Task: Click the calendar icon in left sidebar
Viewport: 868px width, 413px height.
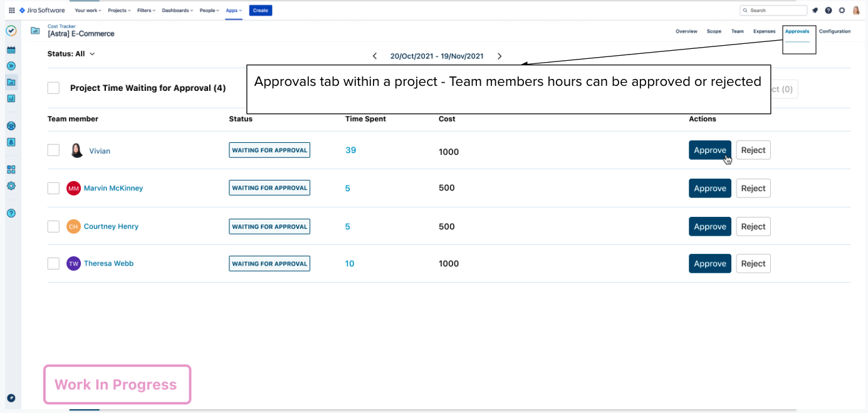Action: [x=11, y=50]
